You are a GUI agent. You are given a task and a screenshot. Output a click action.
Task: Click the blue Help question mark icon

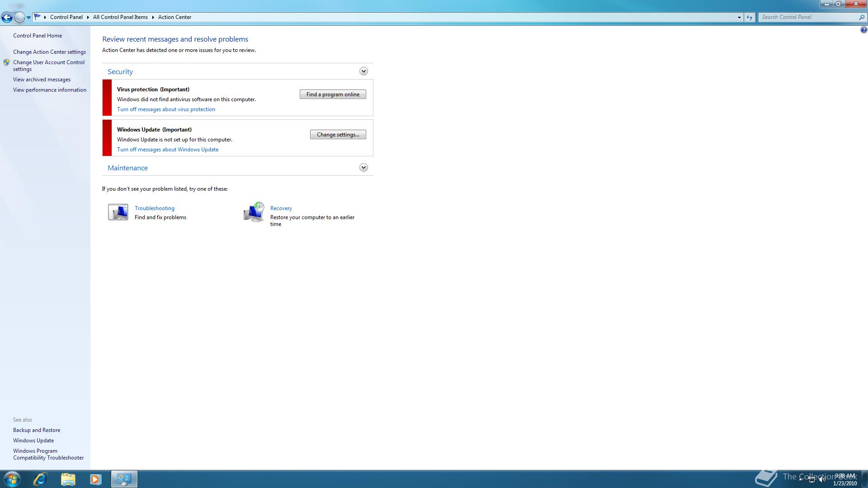(x=863, y=30)
